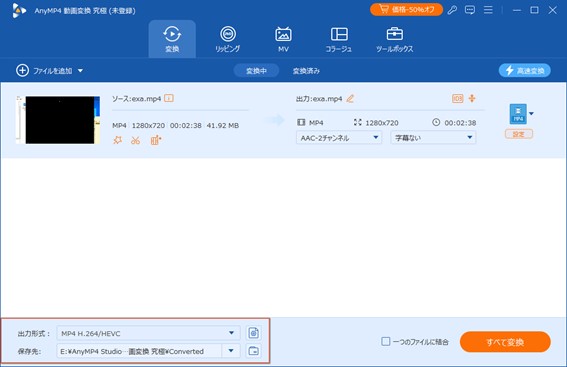This screenshot has height=367, width=567.
Task: Open the output folder icon
Action: (254, 351)
